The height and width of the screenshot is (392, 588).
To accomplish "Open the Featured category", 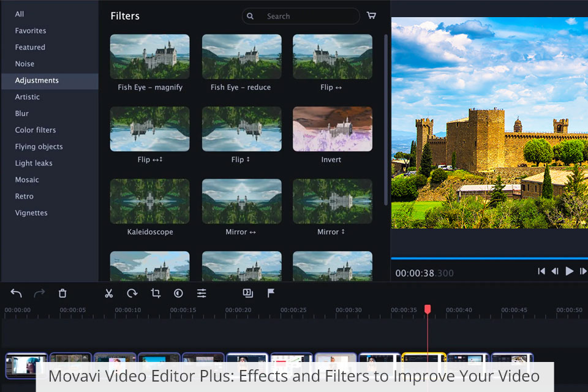I will [30, 47].
